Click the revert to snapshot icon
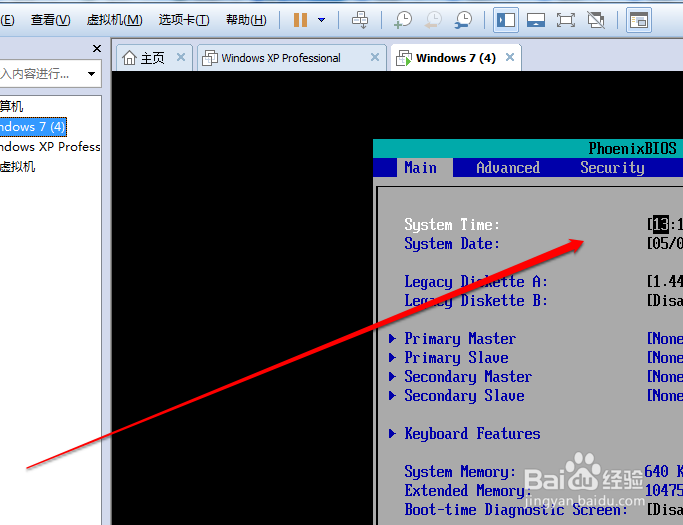Screen dimensions: 683x525 pyautogui.click(x=433, y=20)
